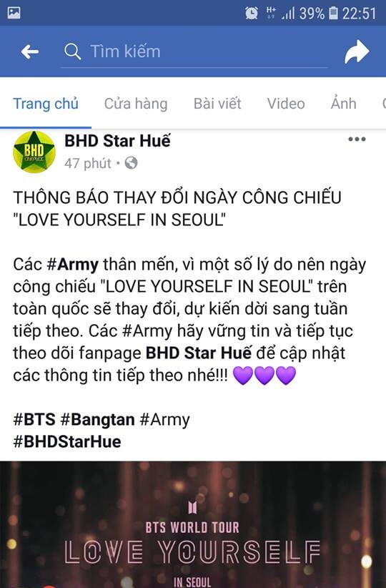Tap the share arrow icon

click(357, 52)
